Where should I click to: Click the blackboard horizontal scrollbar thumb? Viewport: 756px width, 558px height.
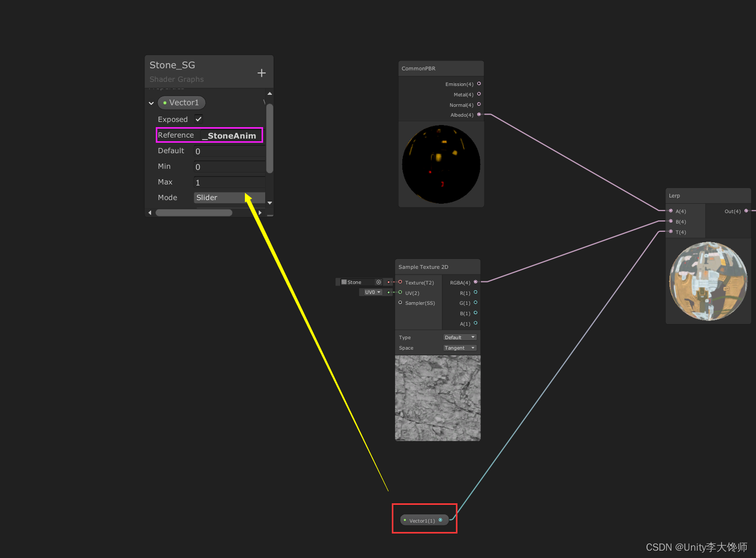tap(194, 213)
